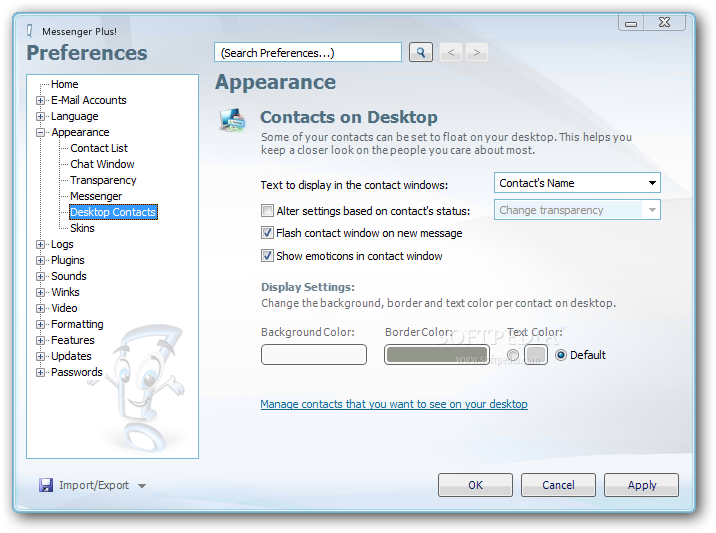716x533 pixels.
Task: Select the Formatting tree item label
Action: coord(77,324)
